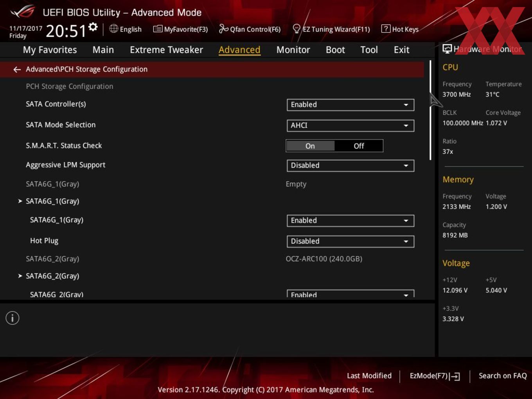This screenshot has width=532, height=399.
Task: Click the Empty status for SATA6G_1
Action: tap(296, 184)
